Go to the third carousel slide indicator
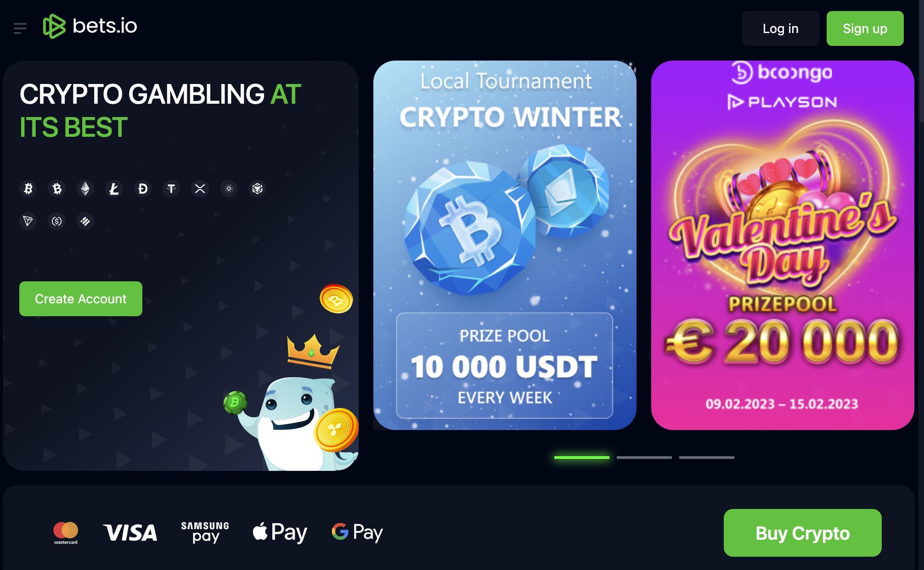 [706, 458]
